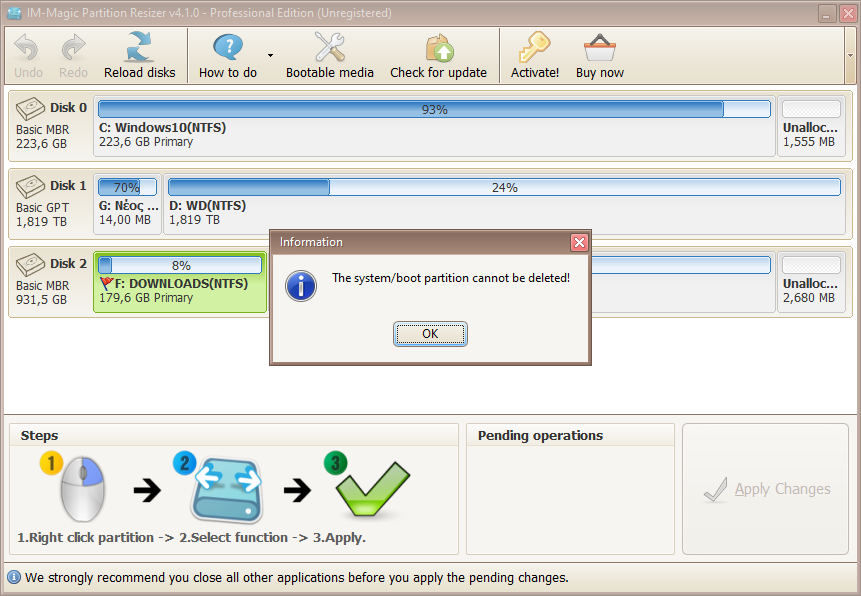The width and height of the screenshot is (861, 596).
Task: Click the Disk 1 Basic GPT 1,819 TB label
Action: tap(43, 215)
